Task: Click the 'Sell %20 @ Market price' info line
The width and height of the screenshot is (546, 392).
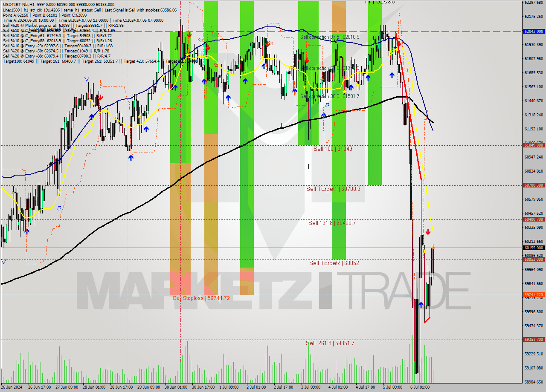Action: pyautogui.click(x=63, y=25)
